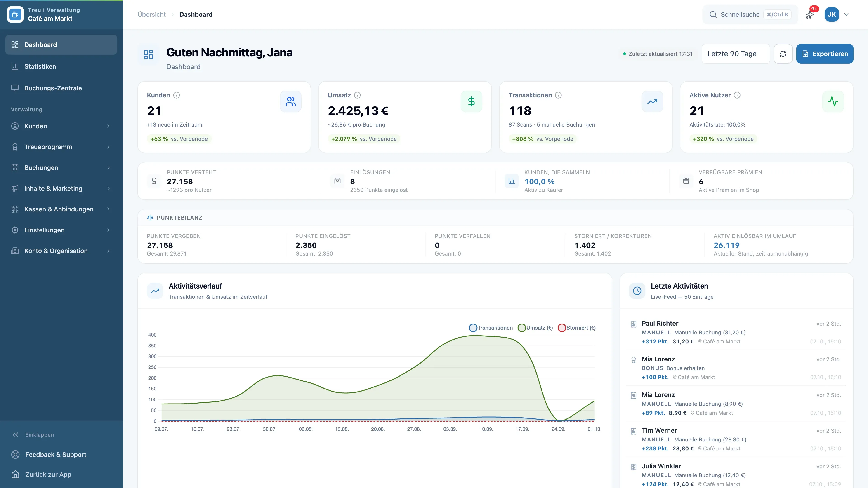
Task: Click the dollar icon in the Umsatz card
Action: [x=471, y=101]
